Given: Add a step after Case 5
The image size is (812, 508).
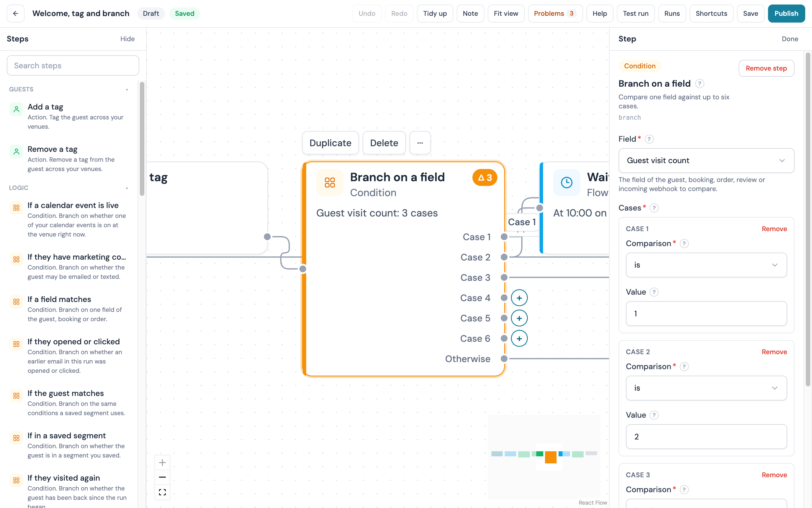Looking at the screenshot, I should (x=519, y=318).
